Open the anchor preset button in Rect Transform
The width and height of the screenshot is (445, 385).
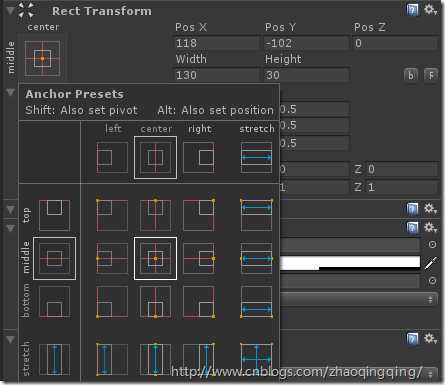42,58
